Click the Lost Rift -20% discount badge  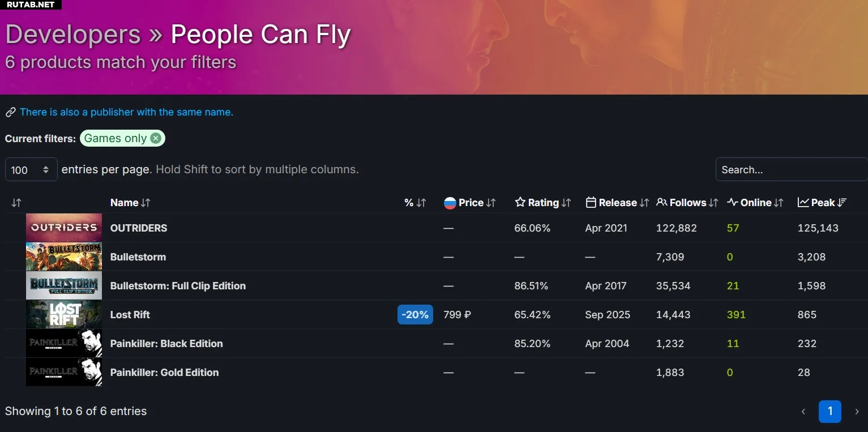415,315
